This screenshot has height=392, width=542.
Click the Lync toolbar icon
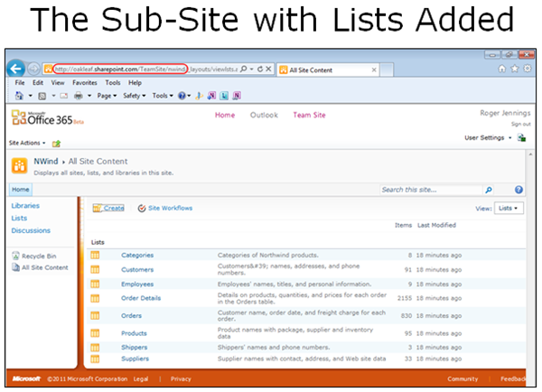pos(224,96)
